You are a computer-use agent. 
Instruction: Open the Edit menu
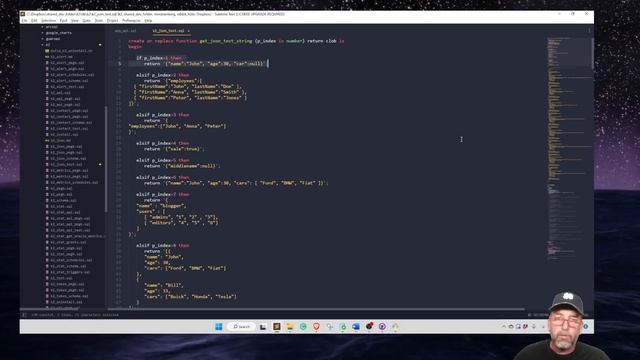pos(34,20)
